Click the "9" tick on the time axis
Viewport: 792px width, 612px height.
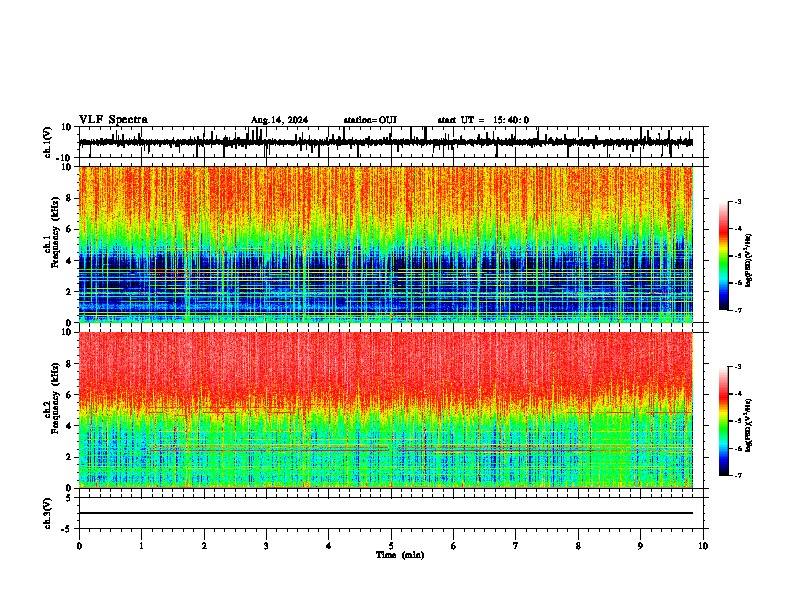[x=640, y=546]
